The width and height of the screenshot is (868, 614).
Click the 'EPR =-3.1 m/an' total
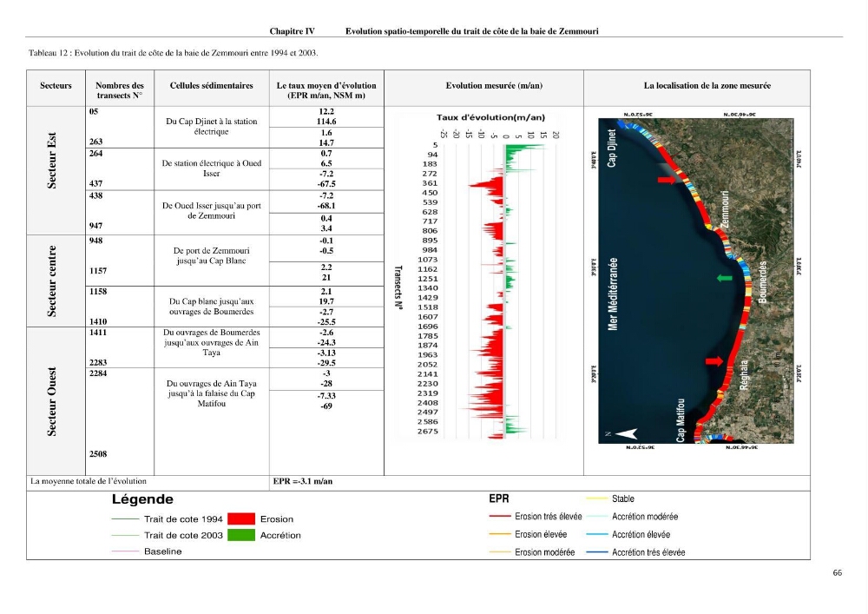point(303,481)
